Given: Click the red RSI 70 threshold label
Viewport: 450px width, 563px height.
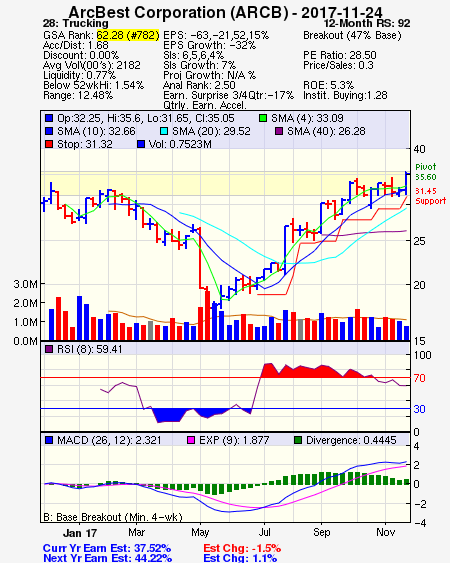Looking at the screenshot, I should pos(419,378).
